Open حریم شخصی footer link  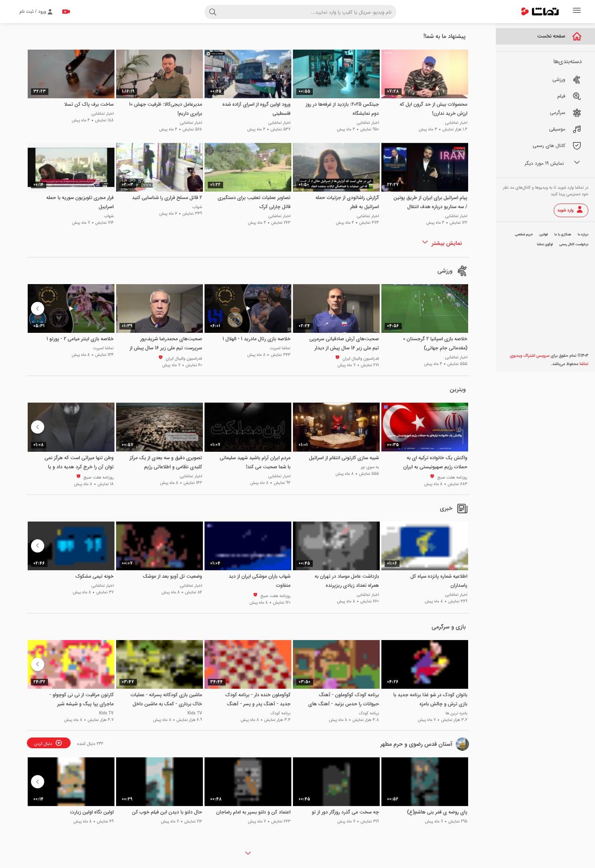click(x=524, y=234)
